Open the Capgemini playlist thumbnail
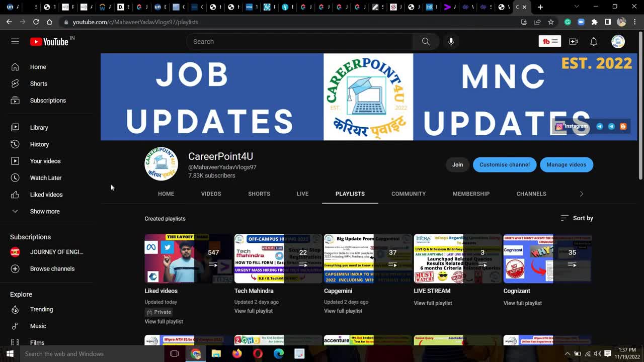This screenshot has height=362, width=644. coord(368,258)
